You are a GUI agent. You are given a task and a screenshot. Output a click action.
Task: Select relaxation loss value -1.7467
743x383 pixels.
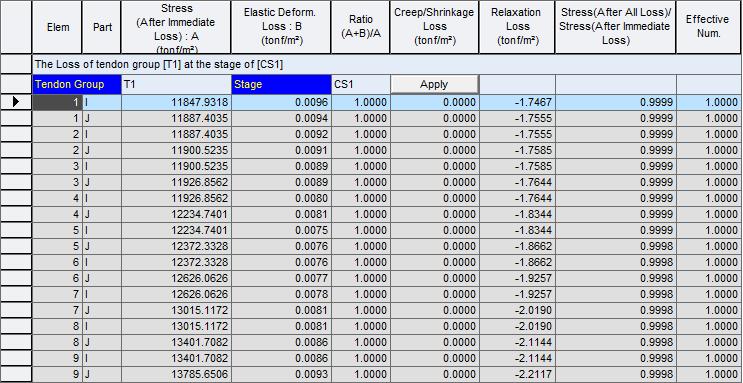517,102
